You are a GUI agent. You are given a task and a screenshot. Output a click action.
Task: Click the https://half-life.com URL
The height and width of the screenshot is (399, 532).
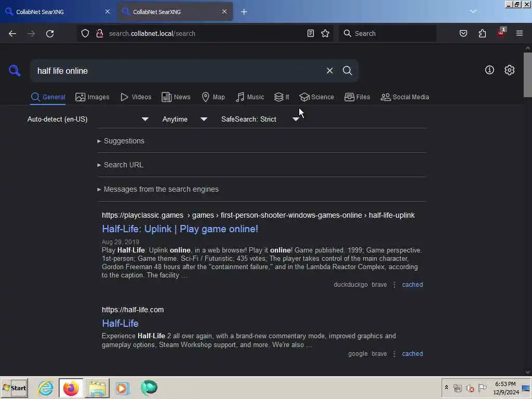pos(132,310)
